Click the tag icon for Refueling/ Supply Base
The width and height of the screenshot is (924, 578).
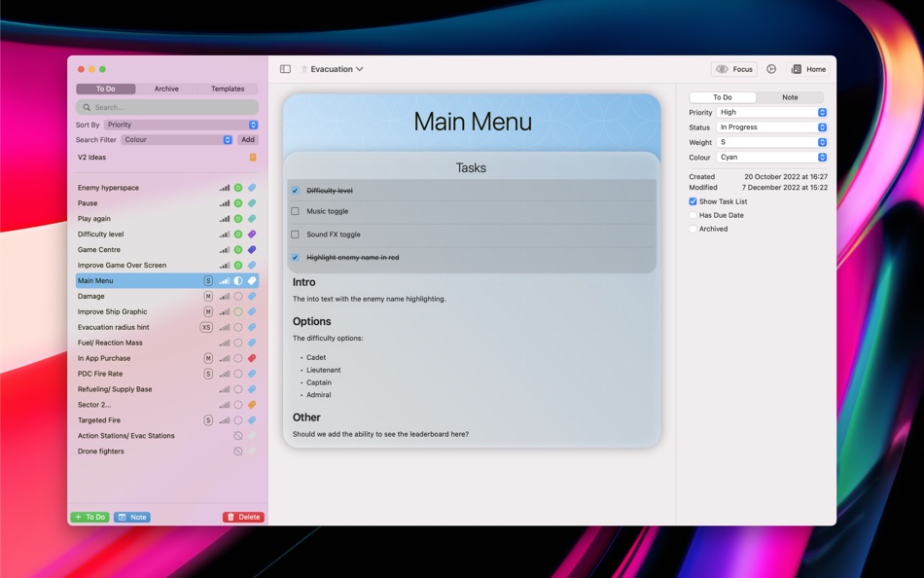pyautogui.click(x=252, y=389)
